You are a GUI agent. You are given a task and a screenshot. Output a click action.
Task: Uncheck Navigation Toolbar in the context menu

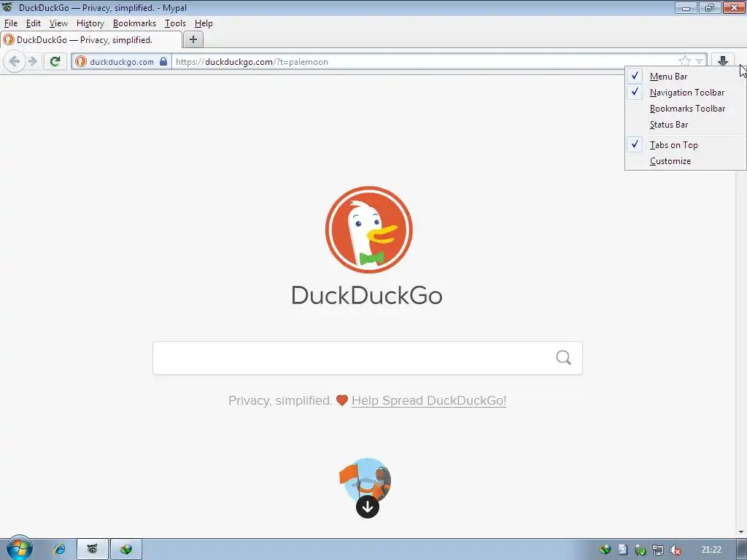pyautogui.click(x=686, y=93)
